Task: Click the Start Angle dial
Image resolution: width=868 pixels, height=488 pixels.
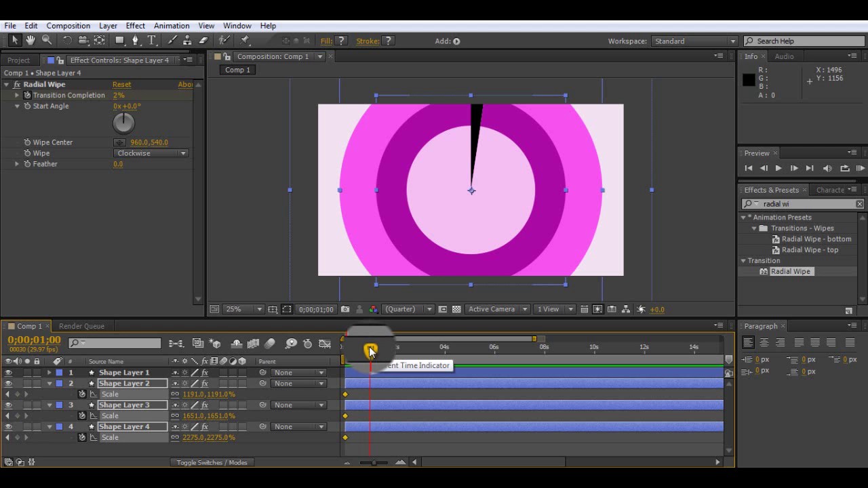Action: pos(123,123)
